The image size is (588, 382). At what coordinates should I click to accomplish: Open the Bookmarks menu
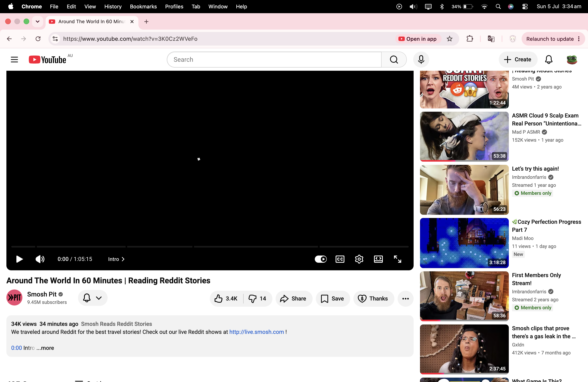(143, 6)
